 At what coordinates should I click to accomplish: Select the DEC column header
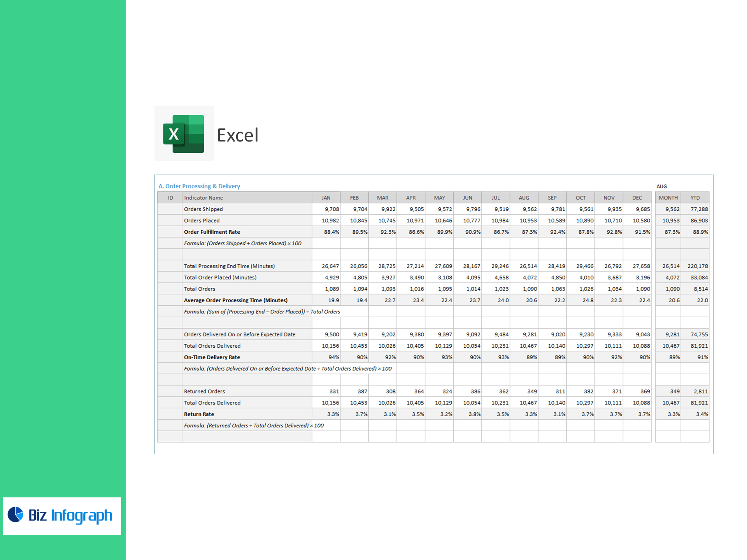tap(637, 198)
